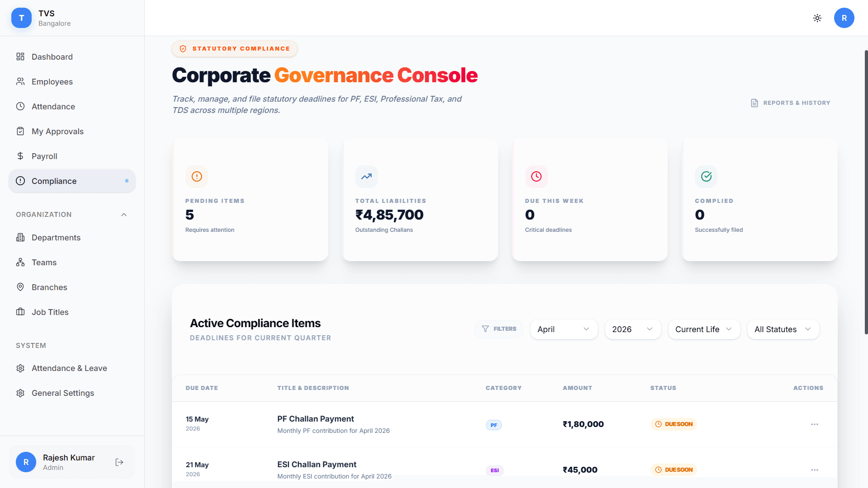
Task: Click the Statutory Compliance badge
Action: [x=234, y=49]
